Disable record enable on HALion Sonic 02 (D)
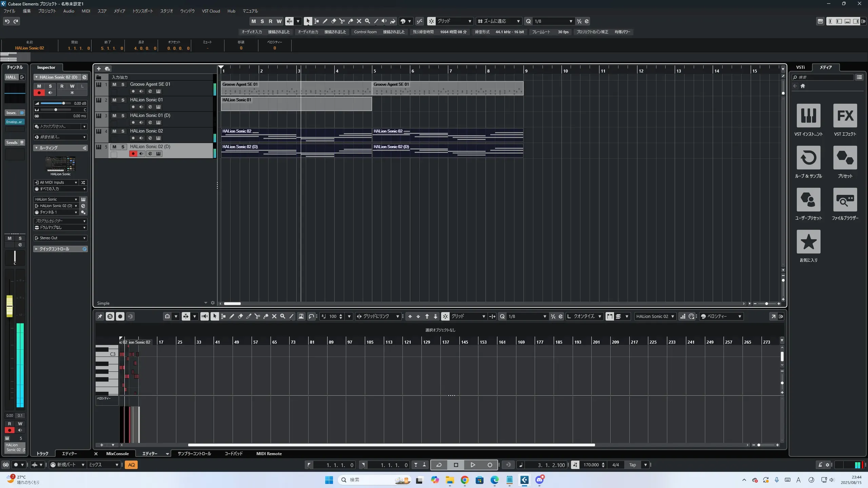868x488 pixels. pyautogui.click(x=133, y=154)
